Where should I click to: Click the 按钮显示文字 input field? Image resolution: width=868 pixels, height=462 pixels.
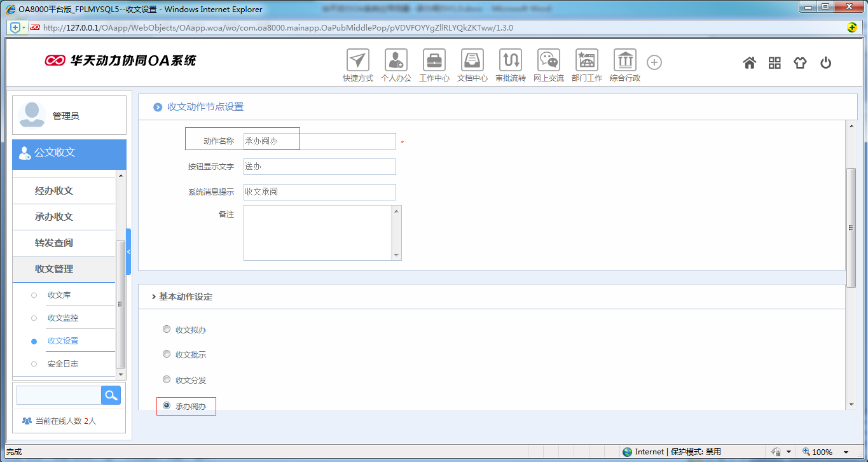point(319,167)
